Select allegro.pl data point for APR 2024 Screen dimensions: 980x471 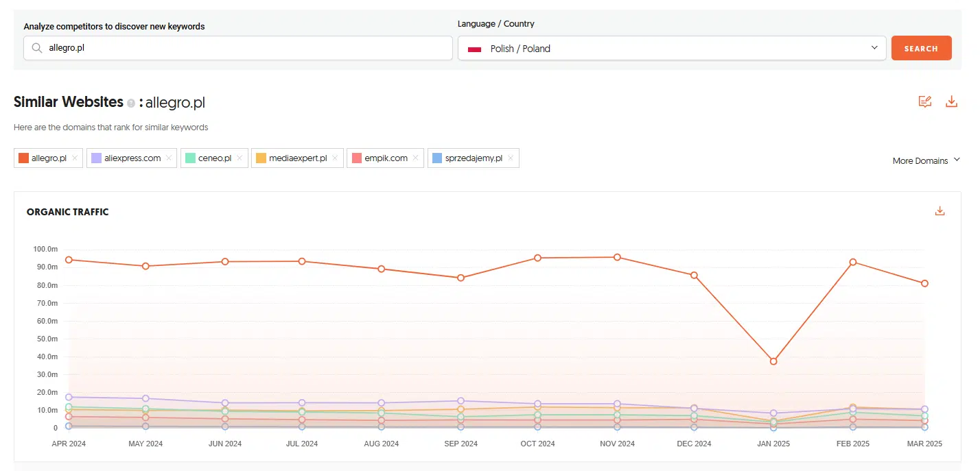click(x=69, y=260)
